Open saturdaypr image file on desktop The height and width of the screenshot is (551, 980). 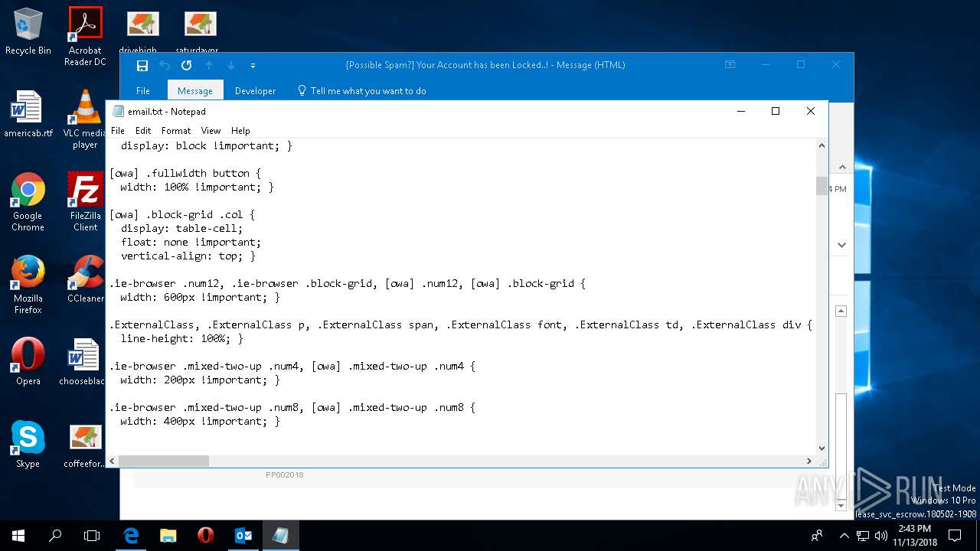click(201, 33)
